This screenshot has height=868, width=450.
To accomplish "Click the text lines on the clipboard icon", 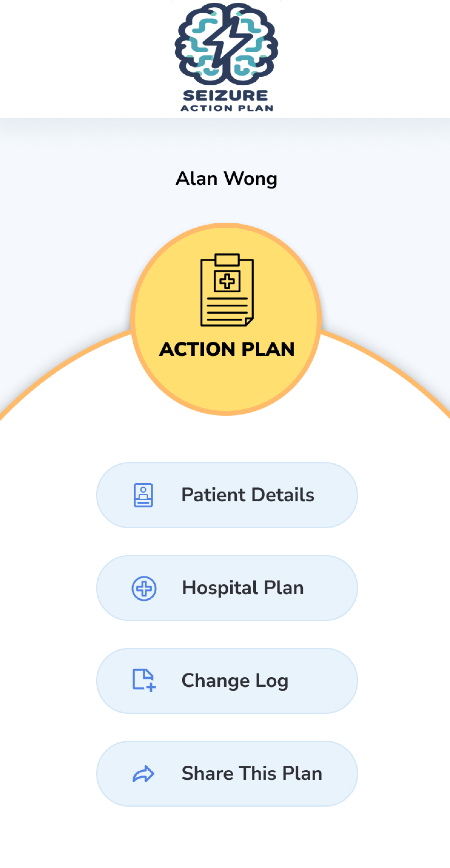I will coord(227,309).
